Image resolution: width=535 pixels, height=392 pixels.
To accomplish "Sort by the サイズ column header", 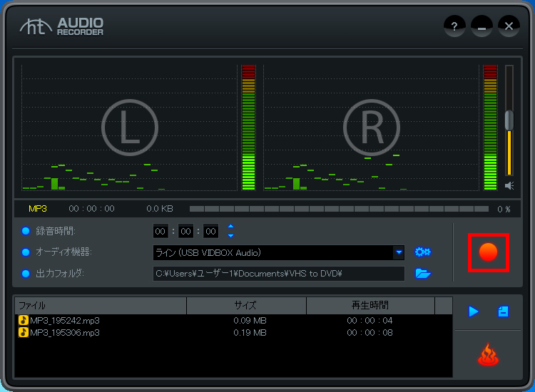I will (246, 306).
